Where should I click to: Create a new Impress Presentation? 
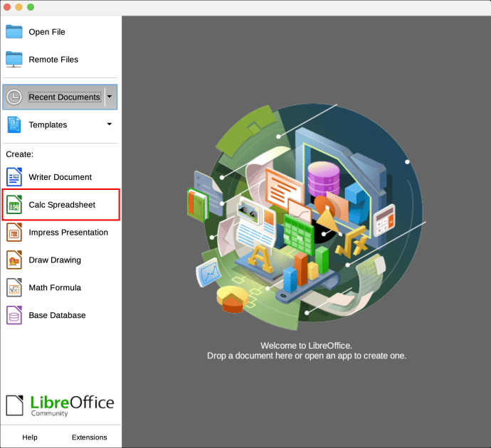(60, 232)
